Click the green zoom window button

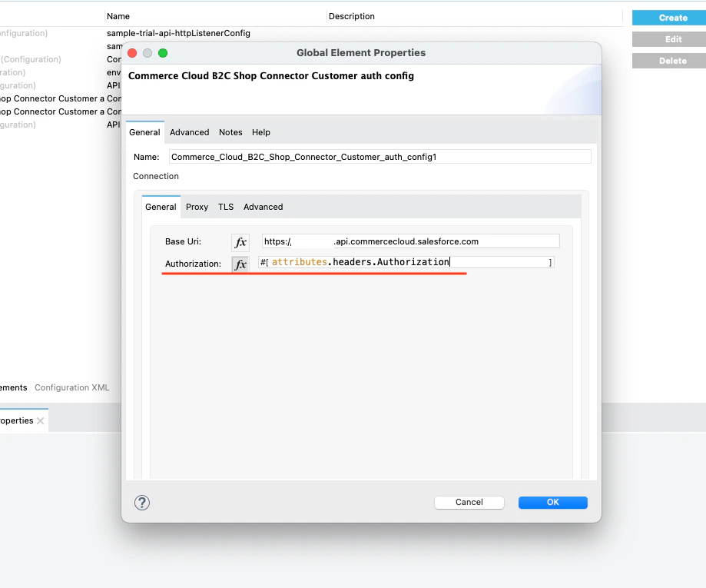(x=163, y=53)
